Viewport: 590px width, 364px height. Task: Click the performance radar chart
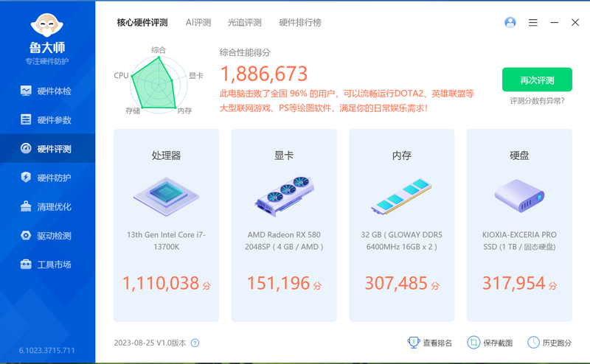[x=159, y=84]
